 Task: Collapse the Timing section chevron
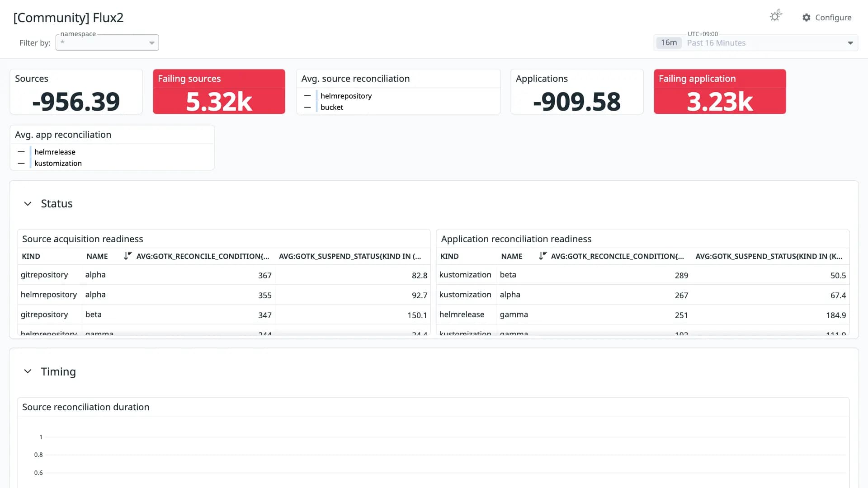click(28, 371)
